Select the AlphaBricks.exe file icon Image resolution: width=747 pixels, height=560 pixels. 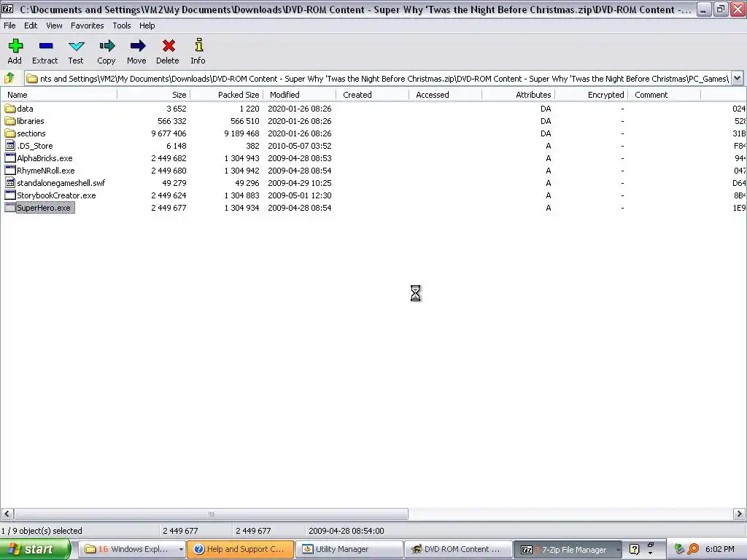[x=10, y=158]
